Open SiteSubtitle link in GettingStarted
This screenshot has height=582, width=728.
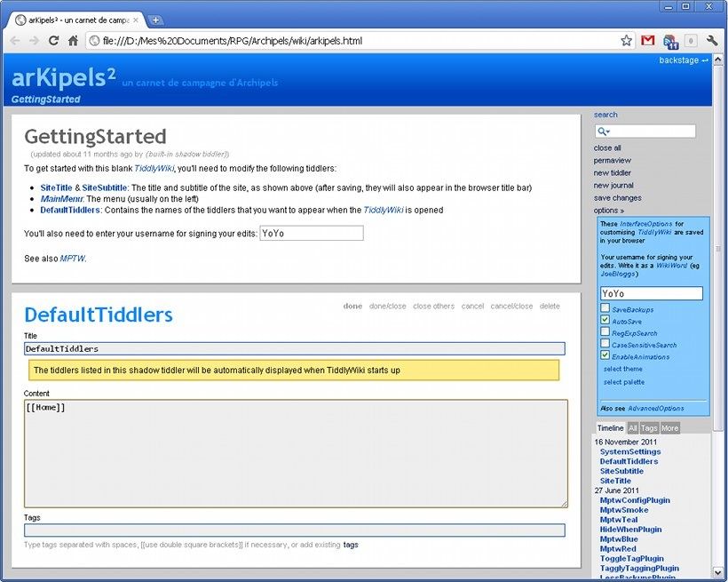tap(105, 187)
